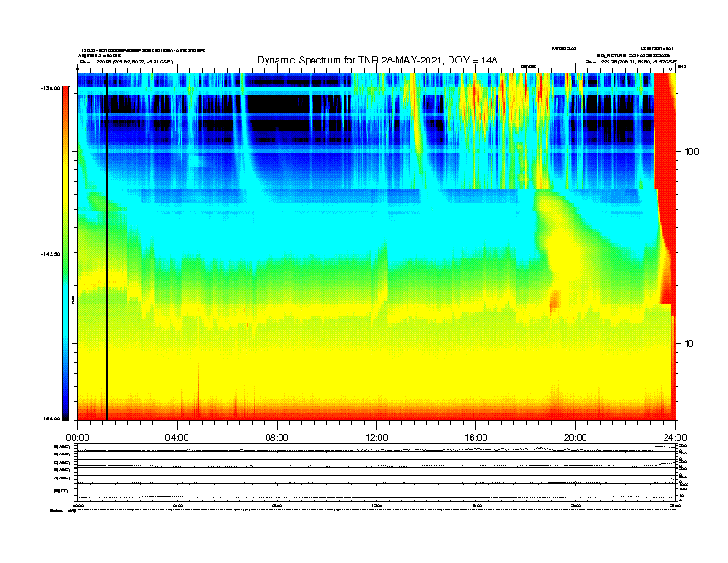The height and width of the screenshot is (563, 728).
Task: Click the 08:00 time axis label
Action: (x=277, y=438)
